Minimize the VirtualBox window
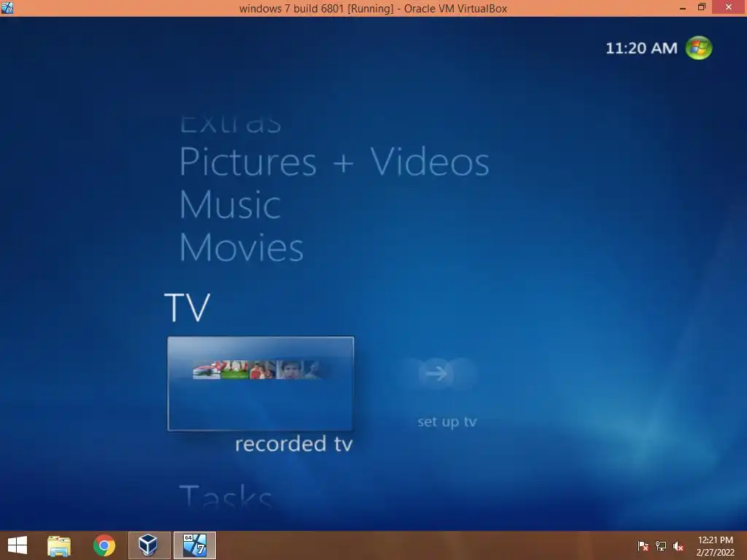 pyautogui.click(x=683, y=7)
